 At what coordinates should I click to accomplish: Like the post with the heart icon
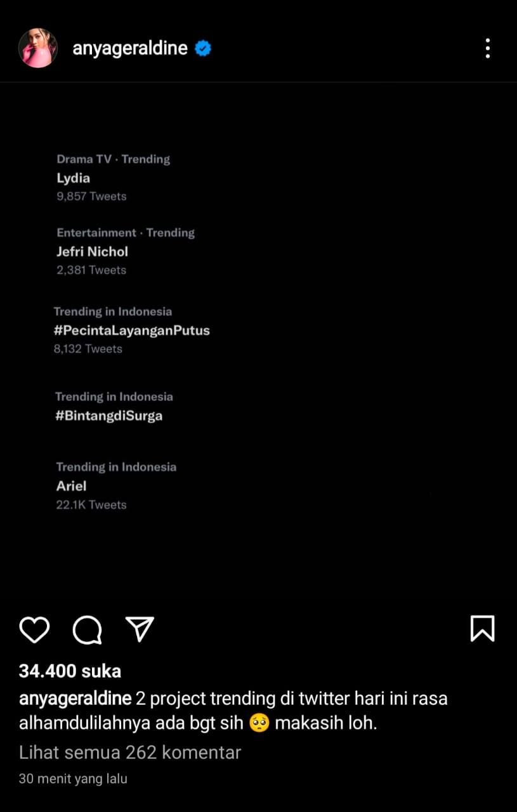34,629
